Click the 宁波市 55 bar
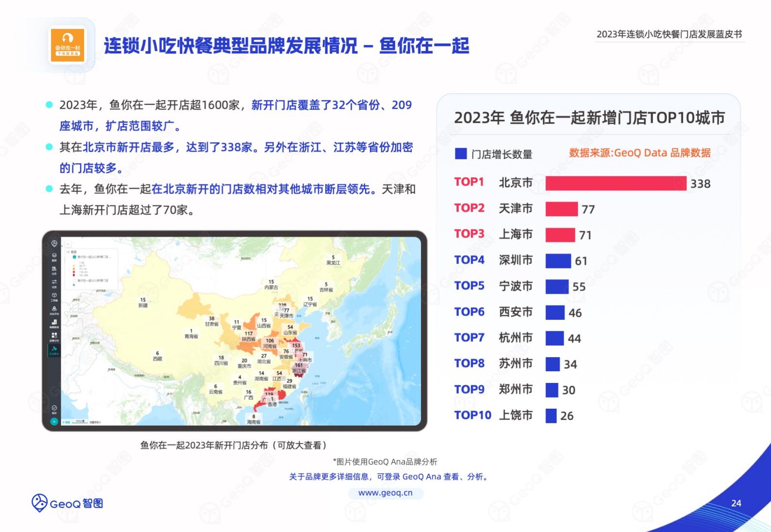Image resolution: width=771 pixels, height=532 pixels. coord(557,286)
